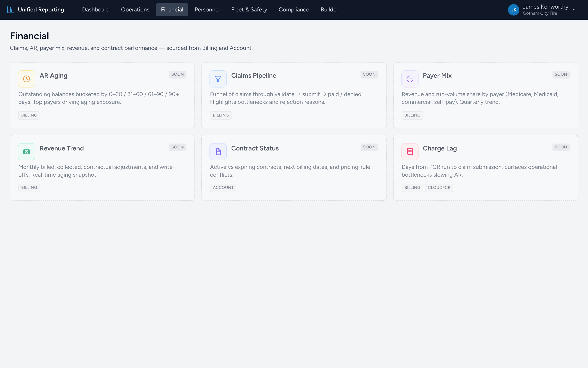The height and width of the screenshot is (368, 588).
Task: Click the Claims Pipeline funnel icon
Action: click(218, 79)
